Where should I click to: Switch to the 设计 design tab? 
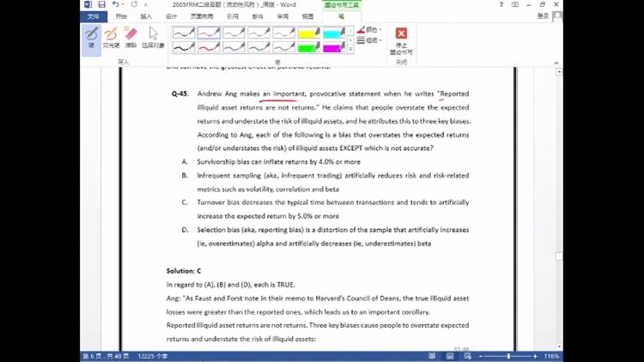point(171,16)
